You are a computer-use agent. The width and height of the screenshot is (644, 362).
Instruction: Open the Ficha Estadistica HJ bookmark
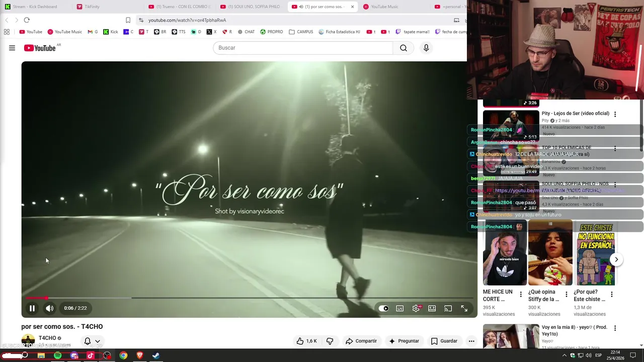pos(339,32)
